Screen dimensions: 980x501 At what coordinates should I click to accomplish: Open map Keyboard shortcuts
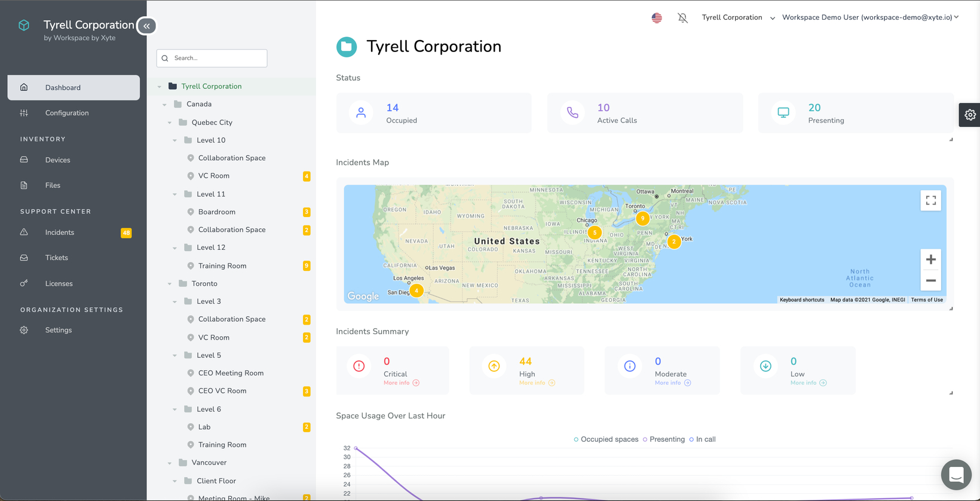[x=802, y=300]
